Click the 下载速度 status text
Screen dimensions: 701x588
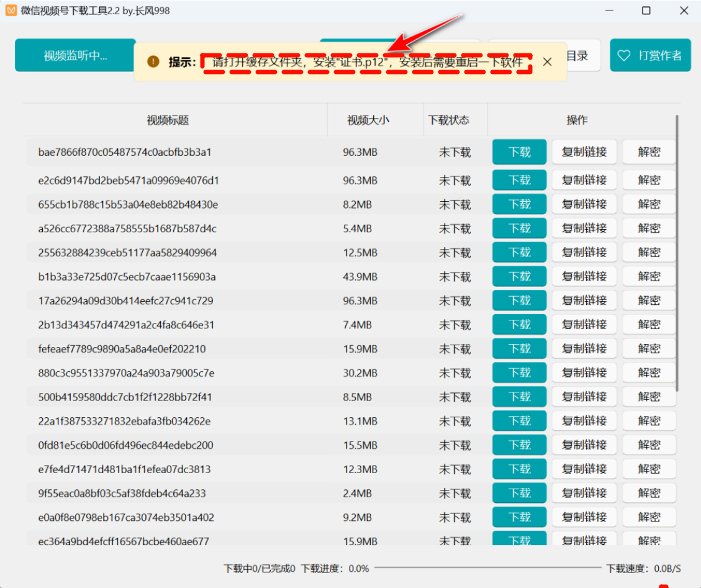[x=644, y=568]
